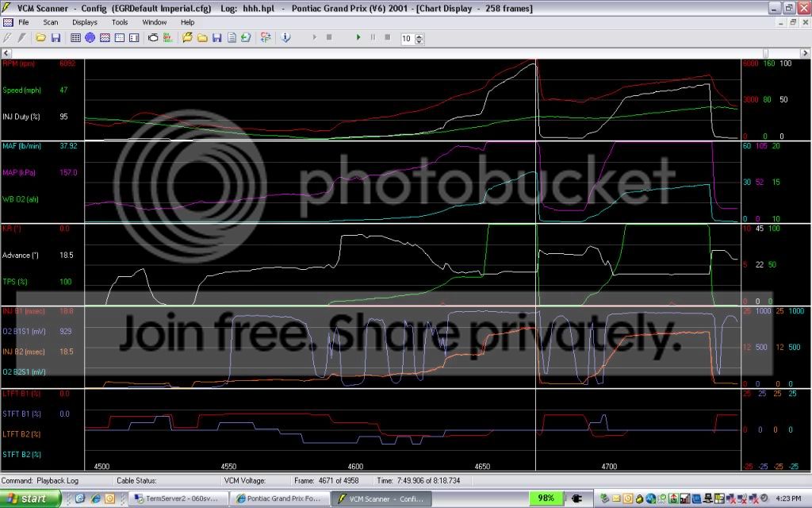Click the blue info icon in toolbar
The width and height of the screenshot is (812, 508).
click(x=285, y=37)
